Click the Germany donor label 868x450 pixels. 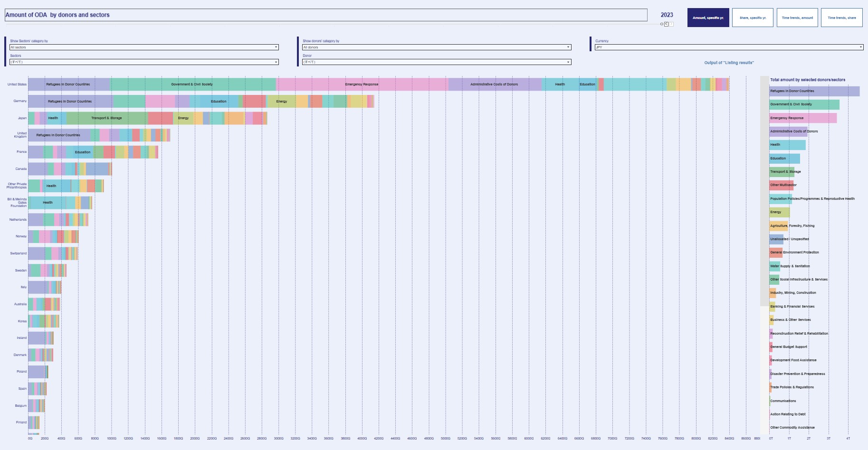point(20,101)
